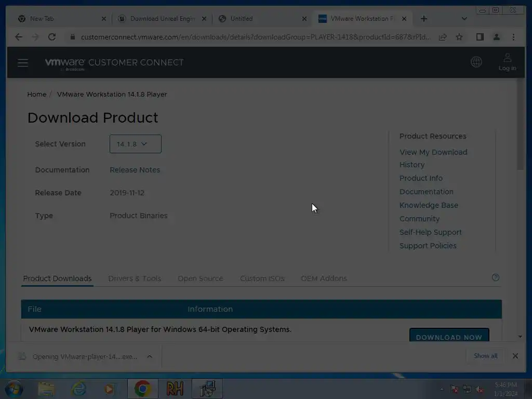Share this page via share icon

point(443,37)
